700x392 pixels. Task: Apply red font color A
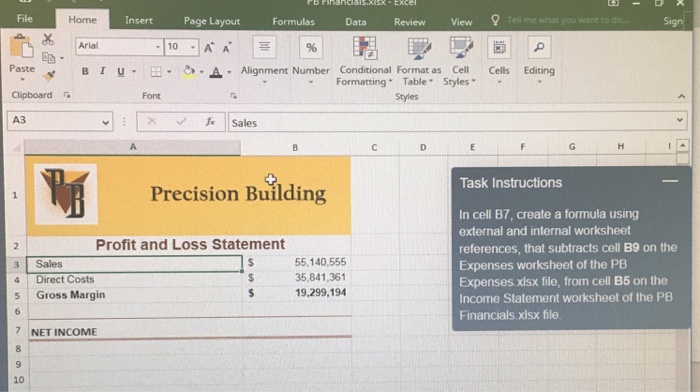click(x=216, y=72)
